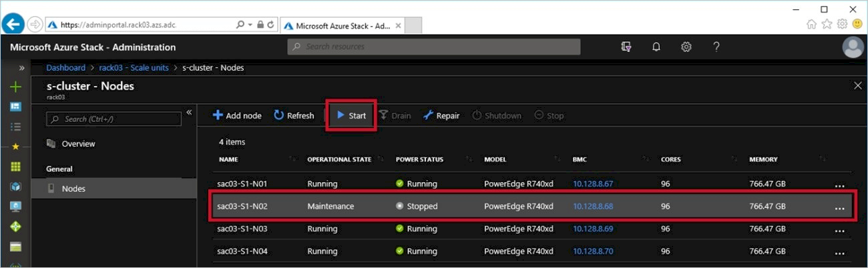Select the Repair tool icon
This screenshot has width=868, height=268.
pos(429,115)
